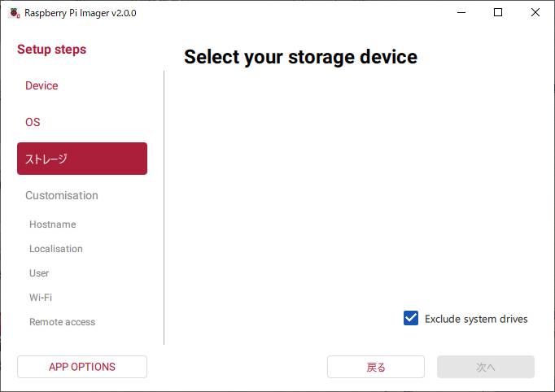This screenshot has height=392, width=555.
Task: Go to the Wi-Fi sub-step
Action: point(41,298)
